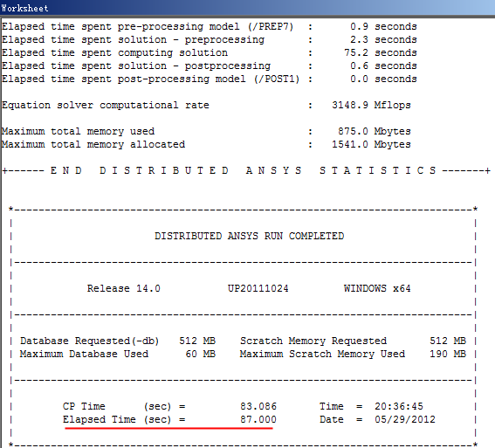Select the '60 MB' database used value

pyautogui.click(x=201, y=354)
